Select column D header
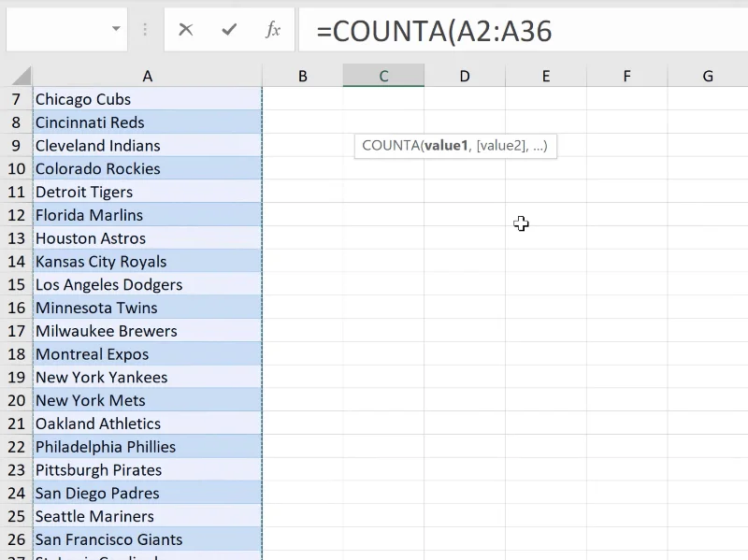This screenshot has height=560, width=748. click(x=465, y=76)
